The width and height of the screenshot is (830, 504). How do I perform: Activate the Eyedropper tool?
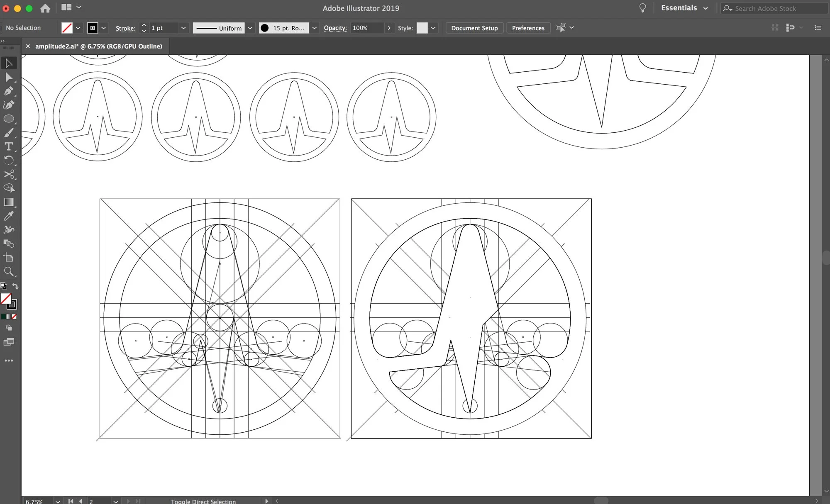pyautogui.click(x=9, y=216)
